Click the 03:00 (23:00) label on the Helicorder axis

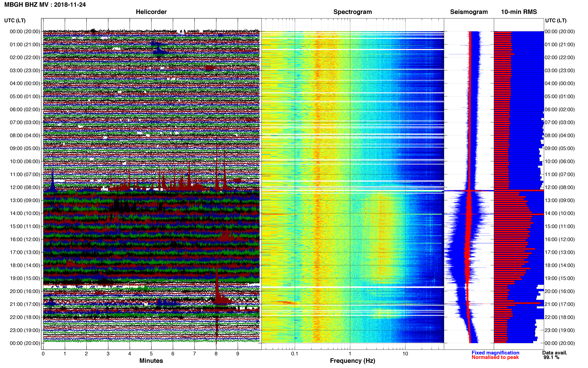click(x=25, y=70)
